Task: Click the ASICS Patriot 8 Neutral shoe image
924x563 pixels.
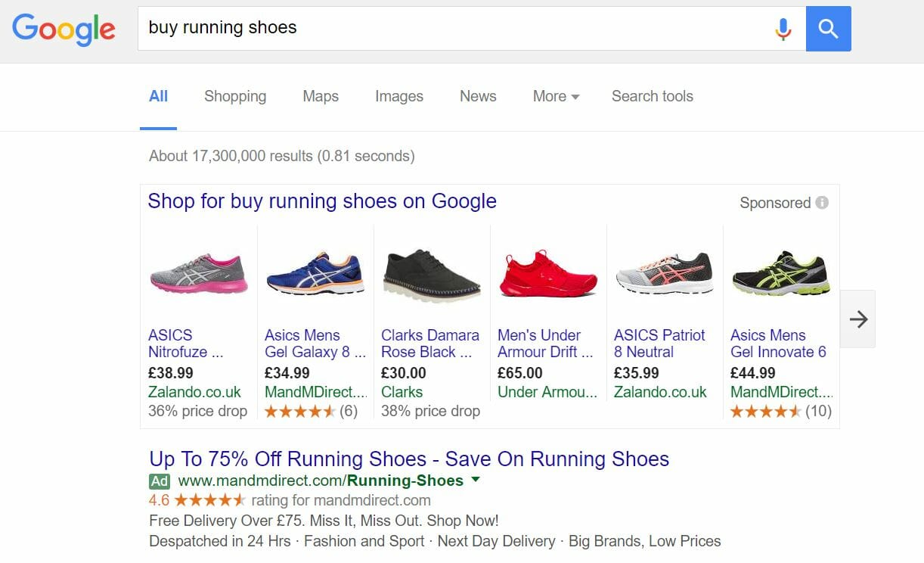Action: click(665, 273)
